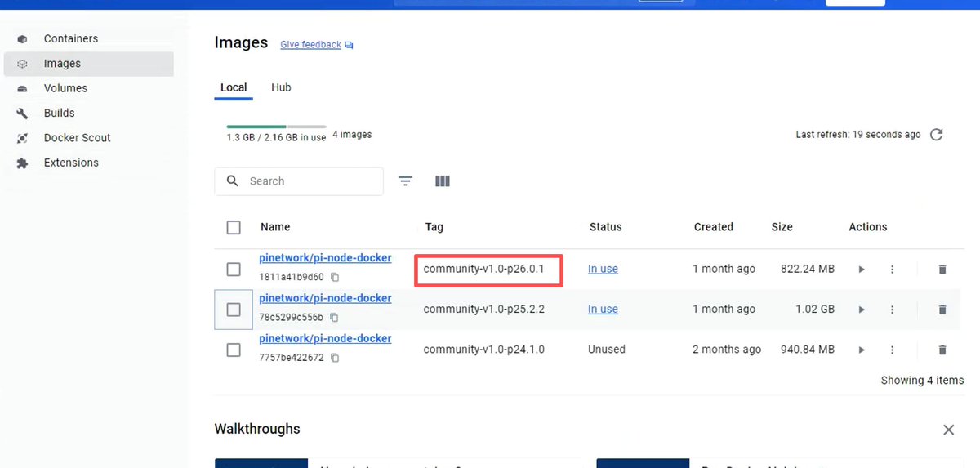Viewport: 980px width, 468px height.
Task: Sort by the Tag column header
Action: point(434,227)
